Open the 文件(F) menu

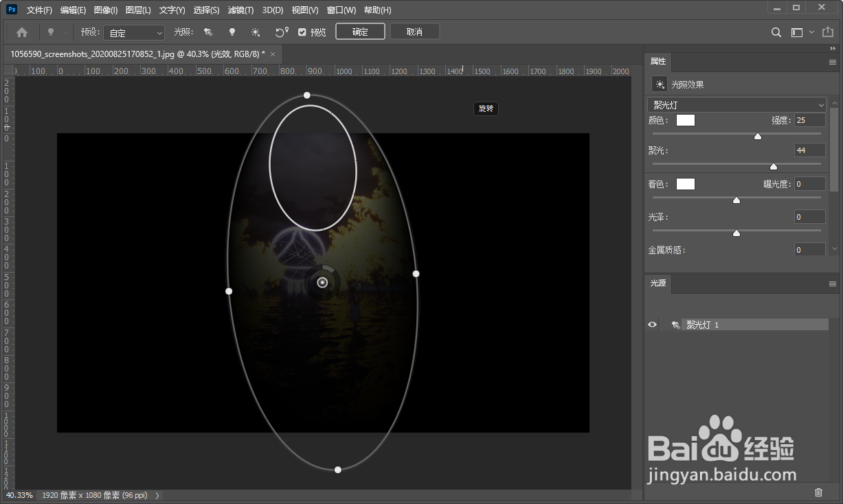click(39, 10)
